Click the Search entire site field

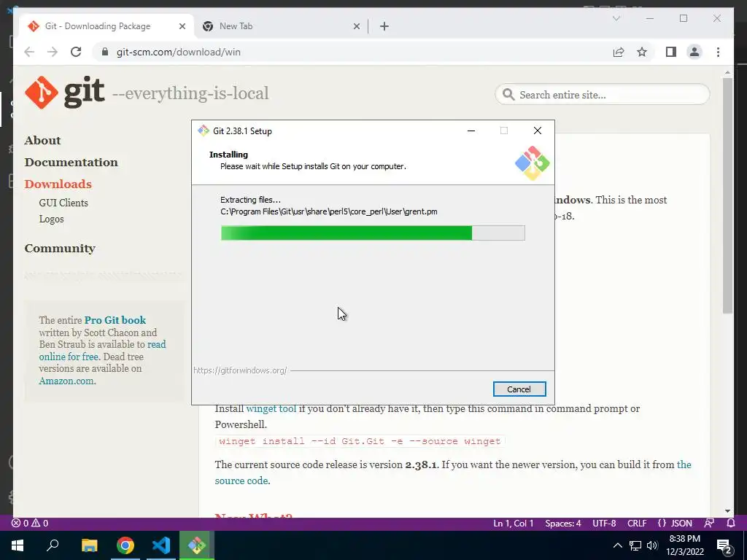click(603, 95)
